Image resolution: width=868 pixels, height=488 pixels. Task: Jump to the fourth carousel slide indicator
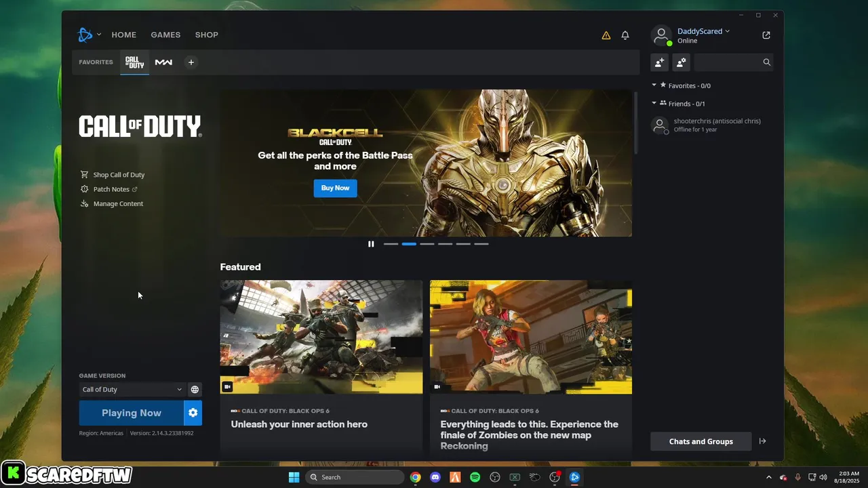click(446, 244)
